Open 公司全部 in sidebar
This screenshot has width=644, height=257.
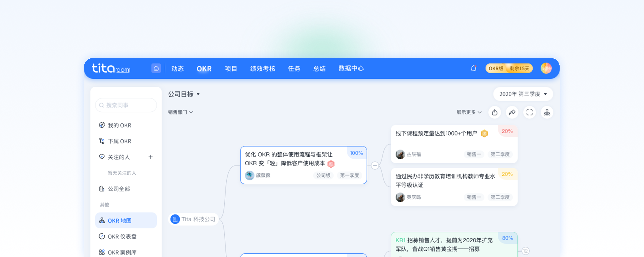click(126, 189)
